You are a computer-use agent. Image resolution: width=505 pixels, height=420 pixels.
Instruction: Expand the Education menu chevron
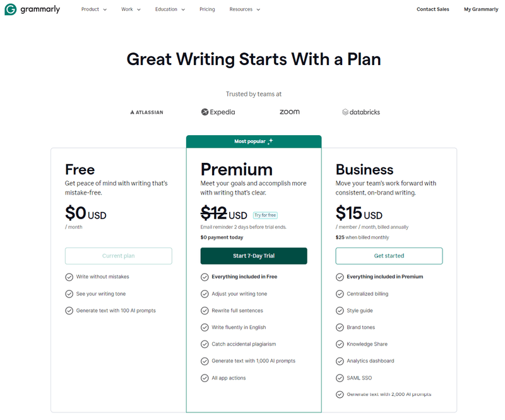click(x=183, y=9)
